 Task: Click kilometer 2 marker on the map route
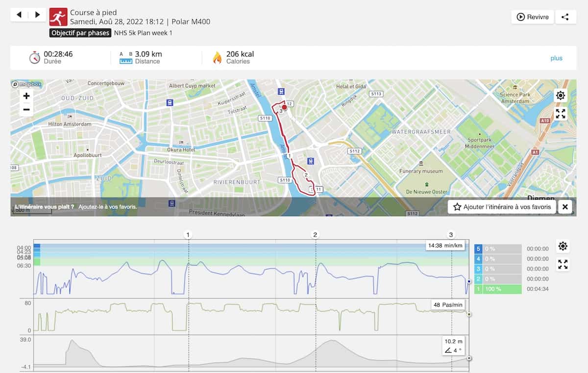[306, 175]
